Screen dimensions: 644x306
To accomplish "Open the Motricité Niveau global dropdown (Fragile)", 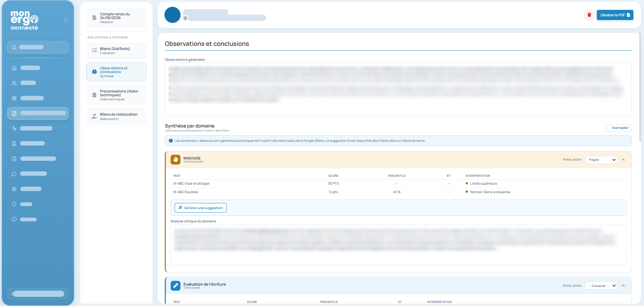I will coord(601,160).
